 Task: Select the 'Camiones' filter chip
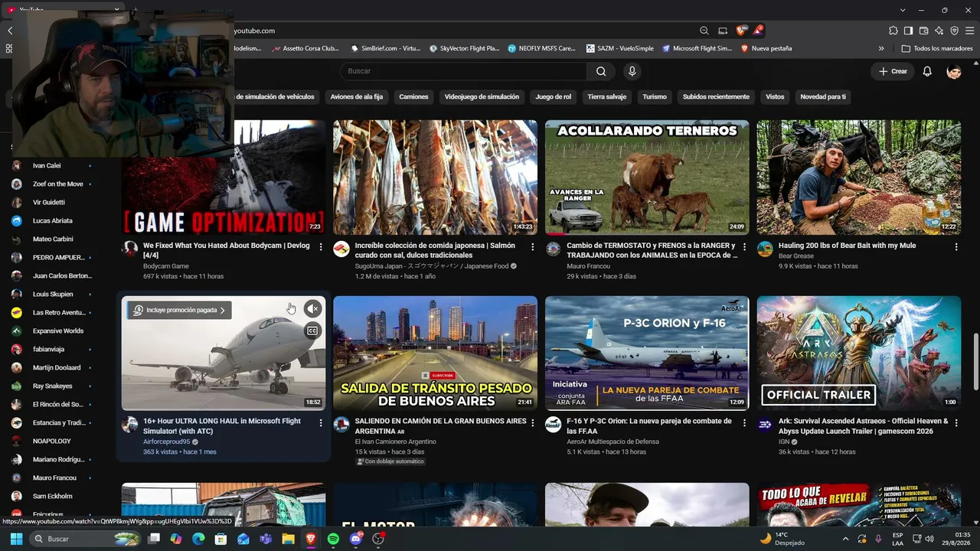(x=414, y=96)
